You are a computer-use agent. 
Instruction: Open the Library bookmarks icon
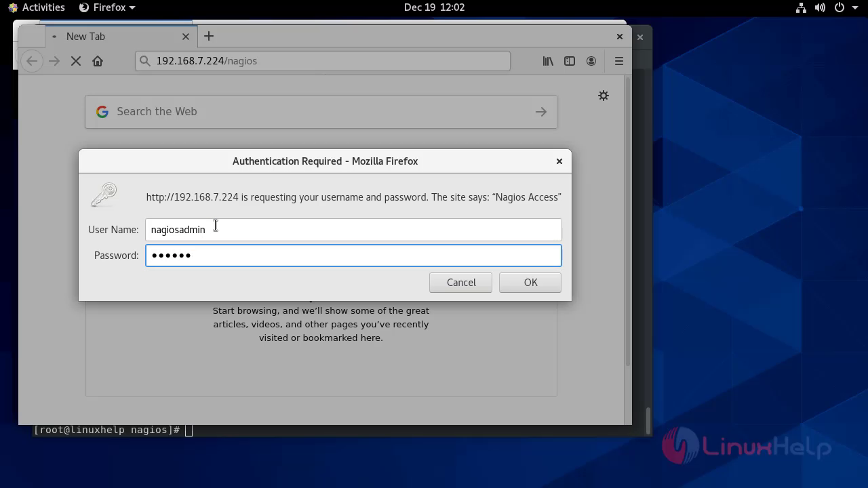(548, 61)
